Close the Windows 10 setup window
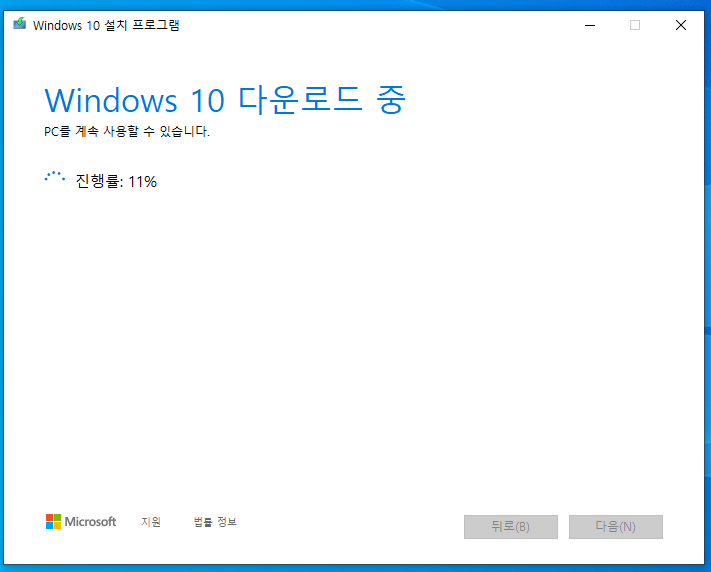The width and height of the screenshot is (711, 572). coord(681,25)
